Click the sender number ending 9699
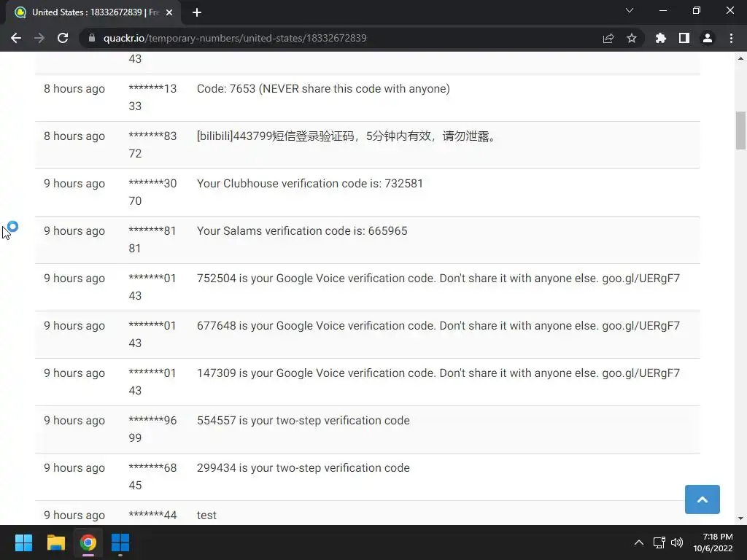The image size is (747, 560). [x=152, y=429]
